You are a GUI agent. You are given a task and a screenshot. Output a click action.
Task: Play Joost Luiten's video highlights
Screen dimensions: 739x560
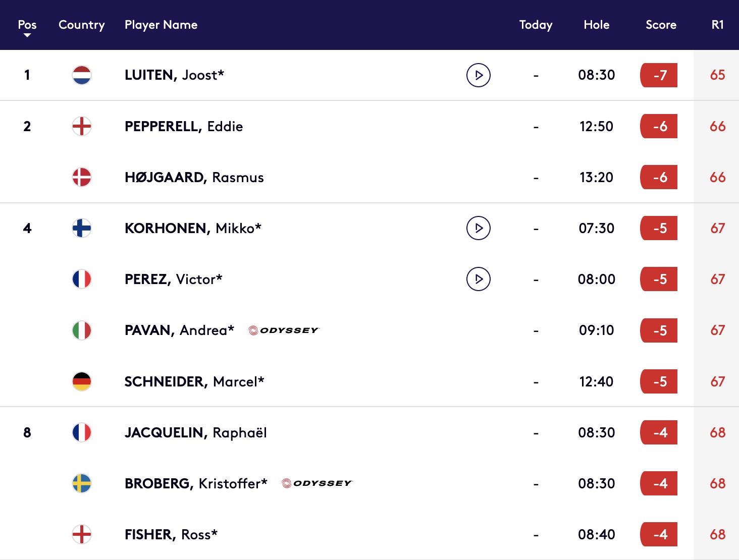pyautogui.click(x=479, y=75)
